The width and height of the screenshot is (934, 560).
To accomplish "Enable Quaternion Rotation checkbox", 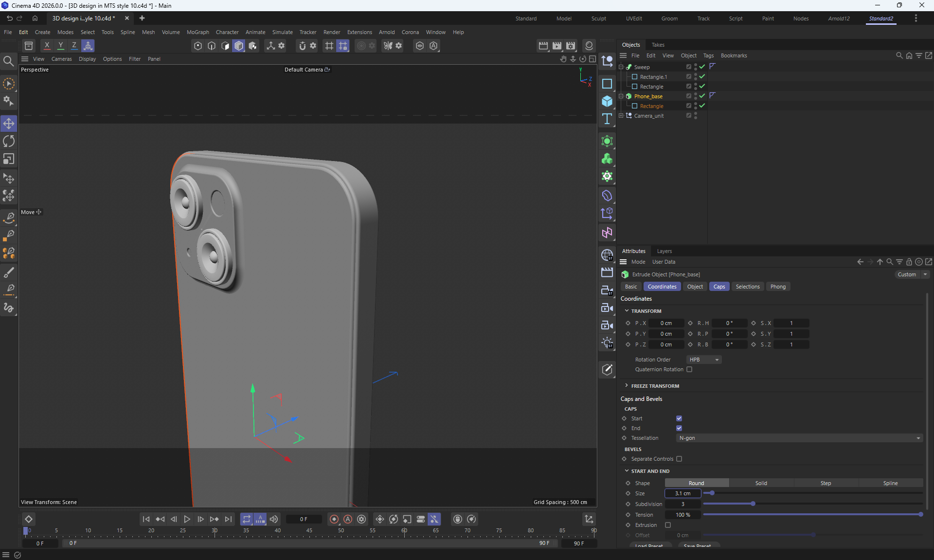I will (689, 369).
